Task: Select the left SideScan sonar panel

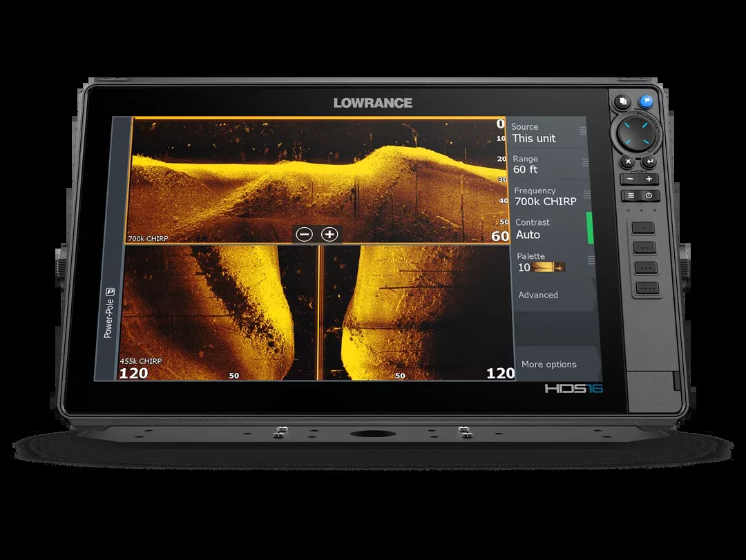Action: pyautogui.click(x=218, y=313)
